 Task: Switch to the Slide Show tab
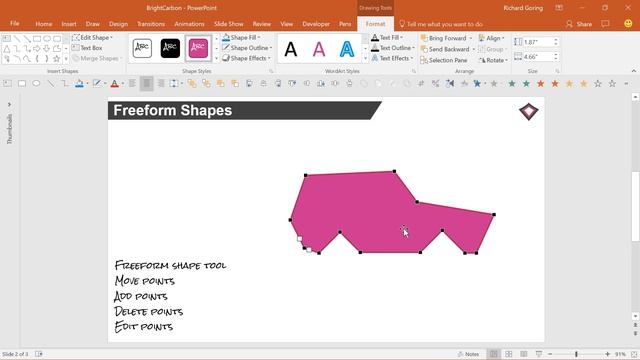[229, 24]
